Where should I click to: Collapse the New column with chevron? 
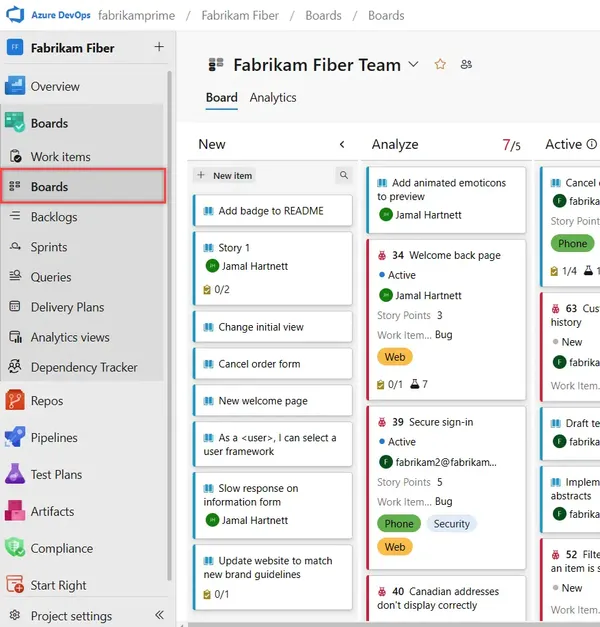tap(342, 144)
